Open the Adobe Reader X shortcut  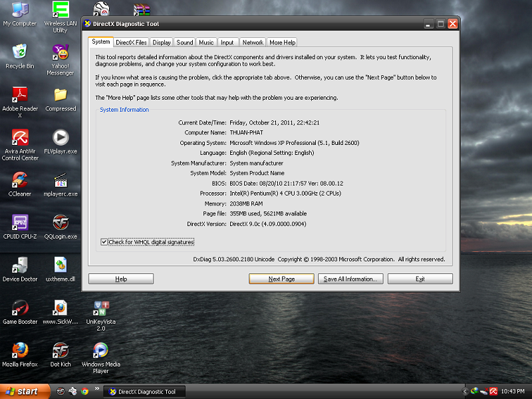(20, 96)
